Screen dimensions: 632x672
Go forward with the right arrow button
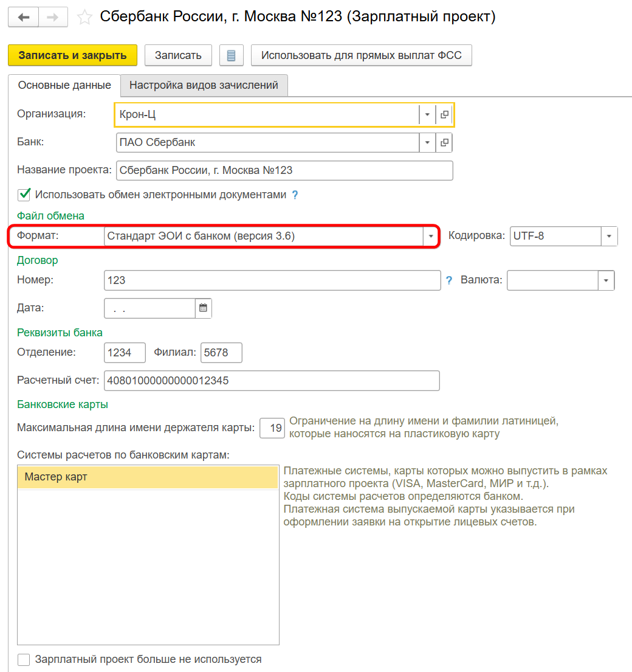coord(53,17)
